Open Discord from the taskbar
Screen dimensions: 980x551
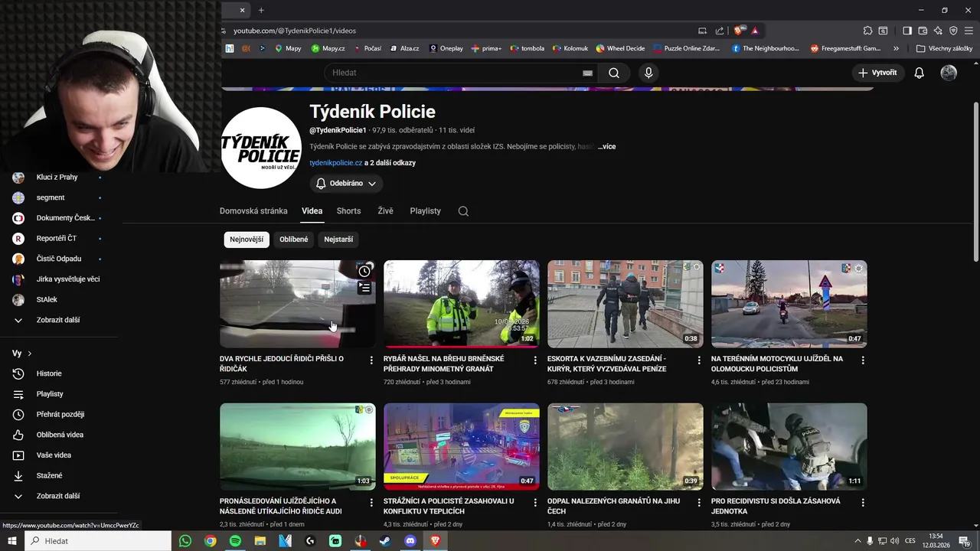point(410,541)
